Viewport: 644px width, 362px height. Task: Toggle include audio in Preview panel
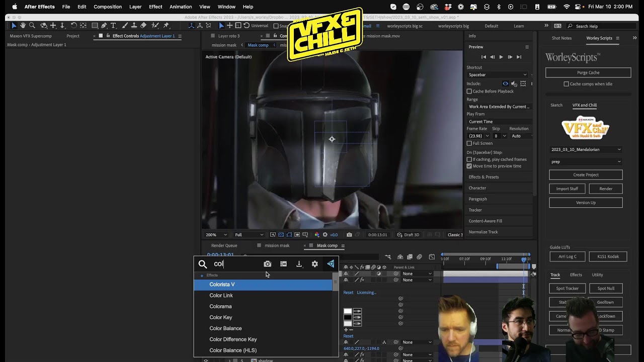(514, 83)
